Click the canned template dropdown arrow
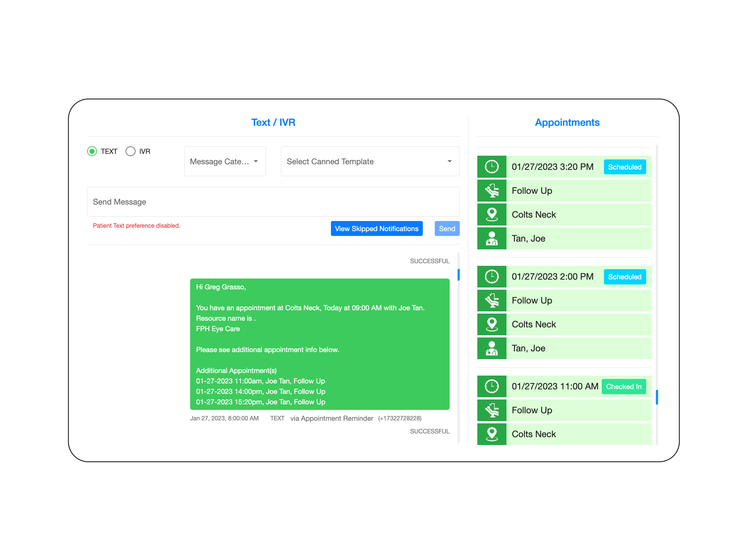 pos(449,161)
